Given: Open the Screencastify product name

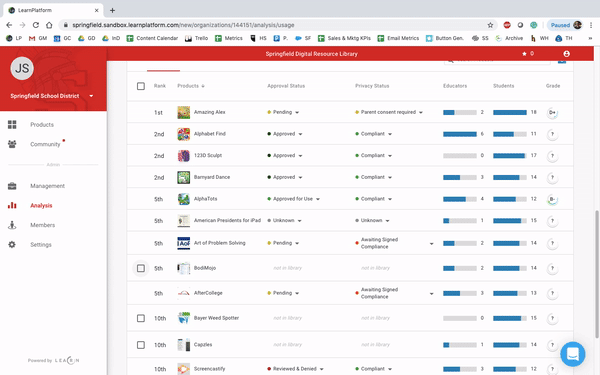Looking at the screenshot, I should pyautogui.click(x=209, y=369).
